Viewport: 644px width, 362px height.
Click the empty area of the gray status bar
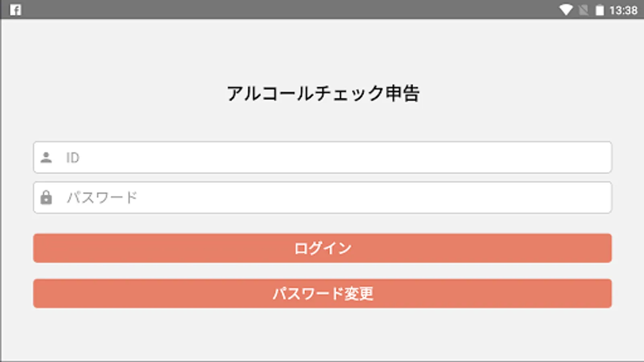pyautogui.click(x=282, y=10)
